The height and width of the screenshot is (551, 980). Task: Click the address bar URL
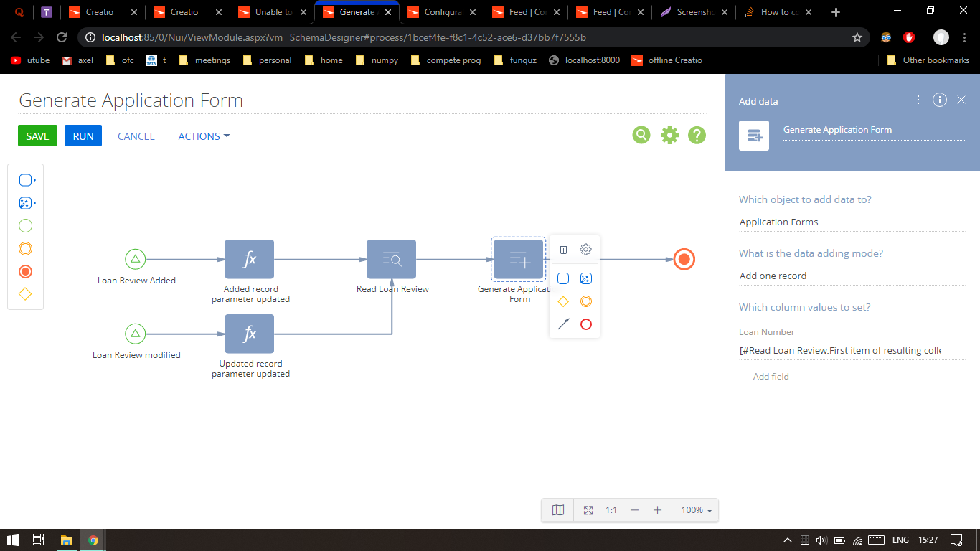(x=344, y=37)
